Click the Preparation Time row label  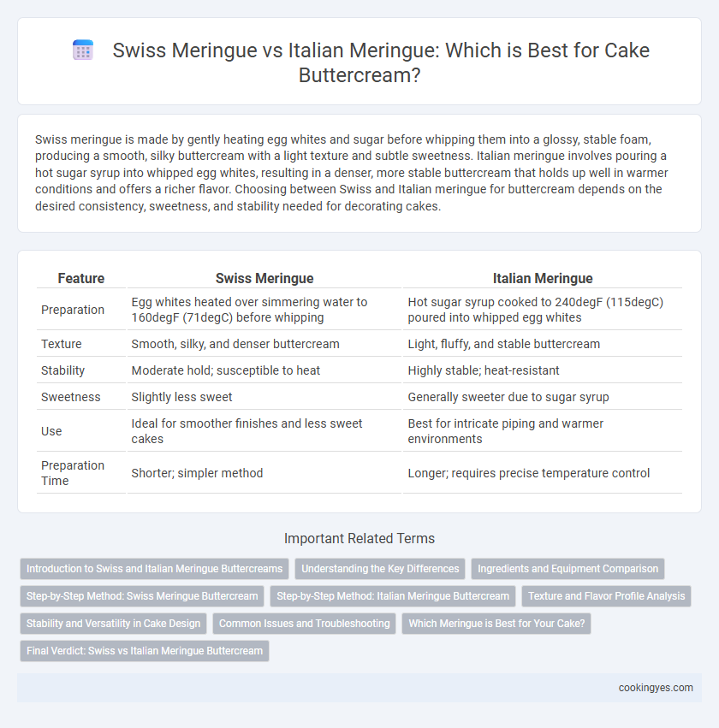pyautogui.click(x=73, y=473)
